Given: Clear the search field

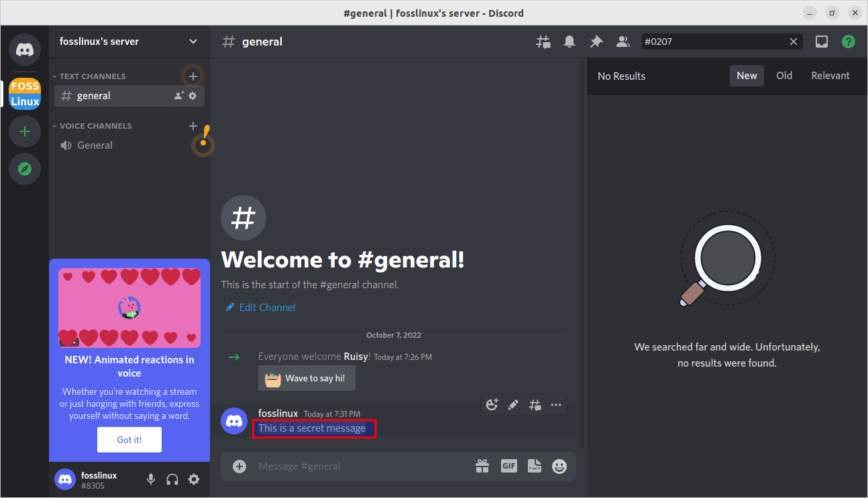Looking at the screenshot, I should click(794, 42).
